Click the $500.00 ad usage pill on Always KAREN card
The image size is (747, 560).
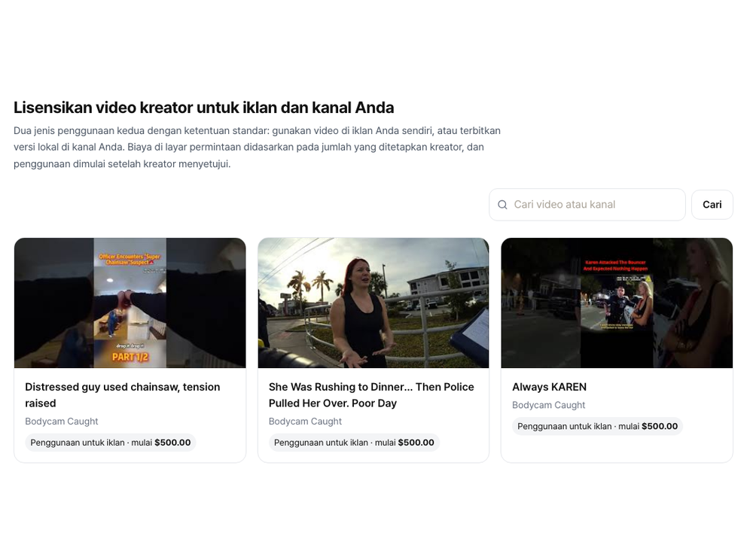[x=597, y=426]
